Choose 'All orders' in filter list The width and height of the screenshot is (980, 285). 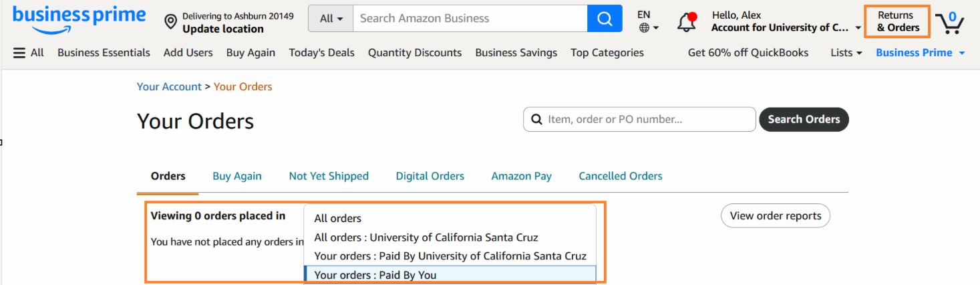coord(338,218)
